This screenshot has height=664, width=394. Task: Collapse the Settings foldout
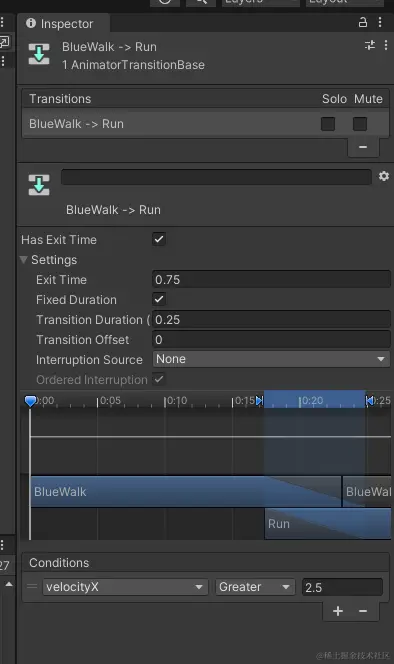[24, 260]
